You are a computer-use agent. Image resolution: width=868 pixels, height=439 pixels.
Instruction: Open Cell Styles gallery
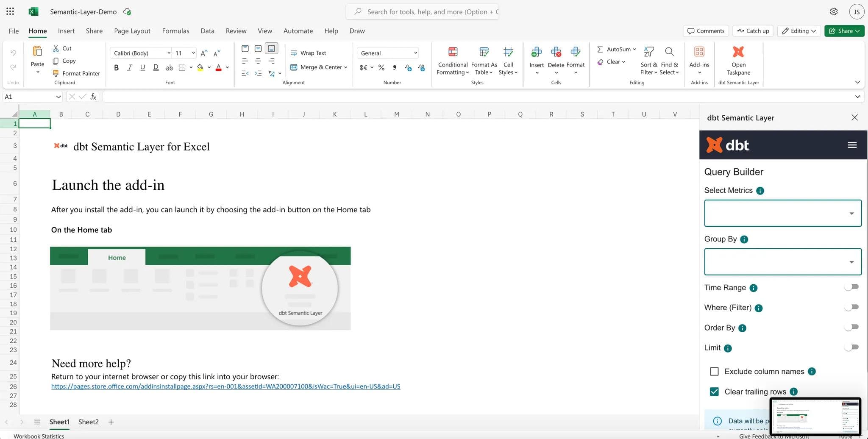click(x=508, y=61)
